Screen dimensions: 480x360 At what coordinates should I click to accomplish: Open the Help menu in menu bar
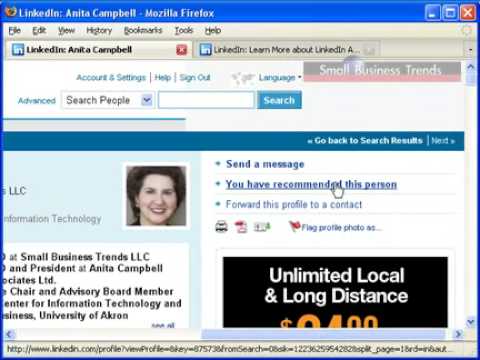213,31
